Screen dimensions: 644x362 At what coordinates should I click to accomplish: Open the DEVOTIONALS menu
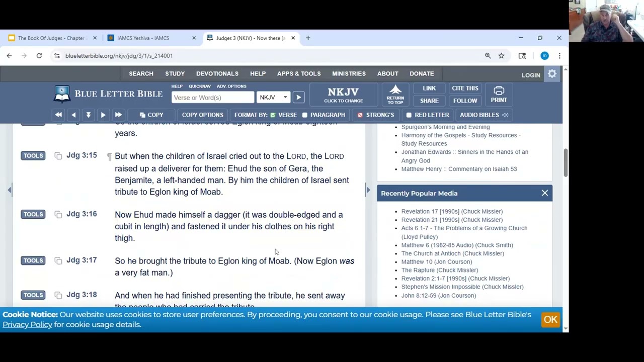click(217, 73)
